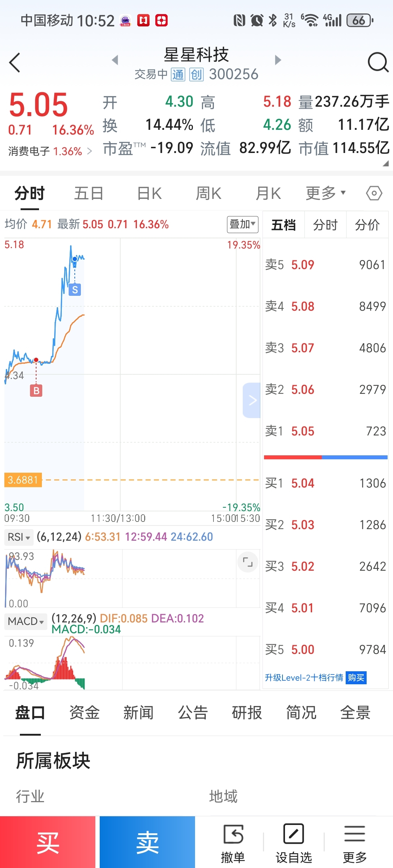Tap the blue 卖 sell button
The image size is (393, 868).
pos(147,842)
